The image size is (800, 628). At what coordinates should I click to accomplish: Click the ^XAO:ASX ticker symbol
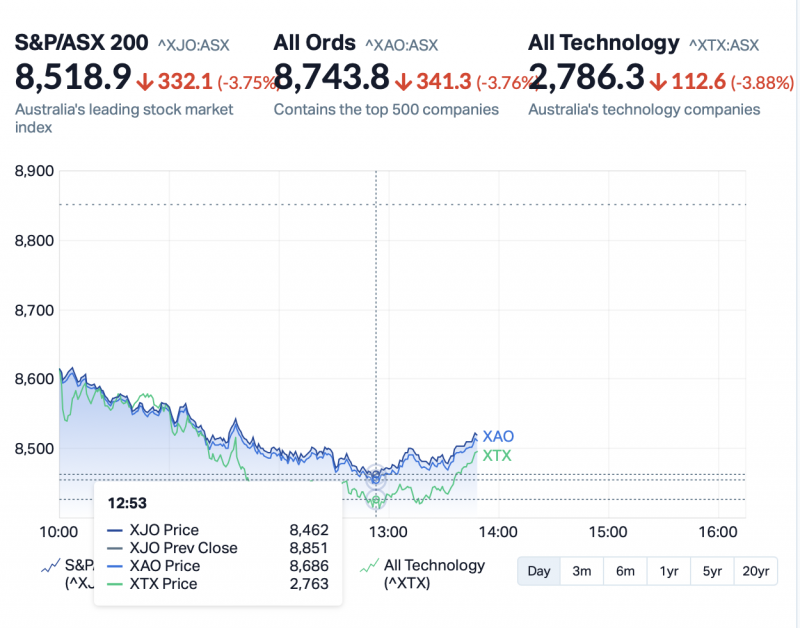point(401,44)
